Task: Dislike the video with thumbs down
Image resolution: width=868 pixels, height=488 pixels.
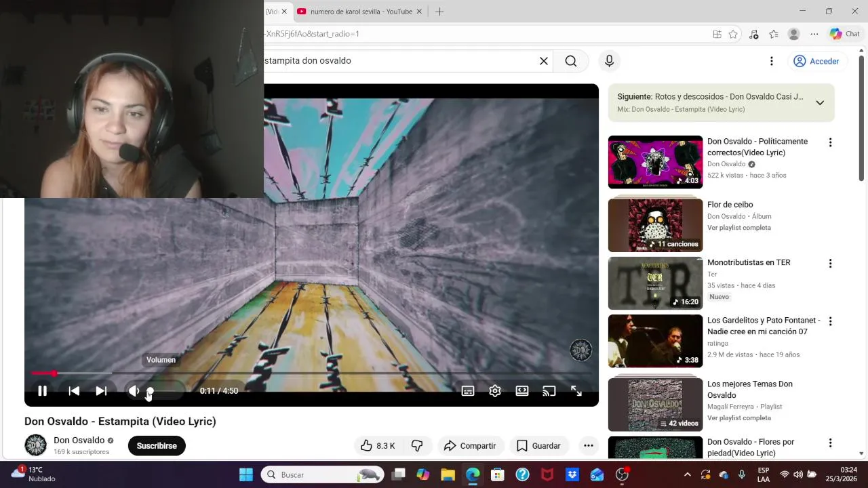Action: click(417, 446)
